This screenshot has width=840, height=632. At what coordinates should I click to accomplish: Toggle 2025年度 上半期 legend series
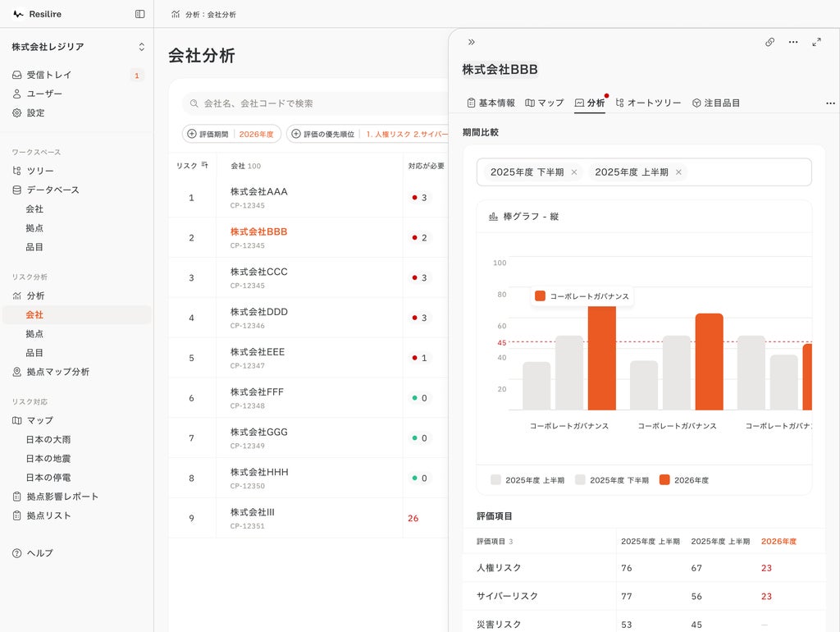coord(527,480)
